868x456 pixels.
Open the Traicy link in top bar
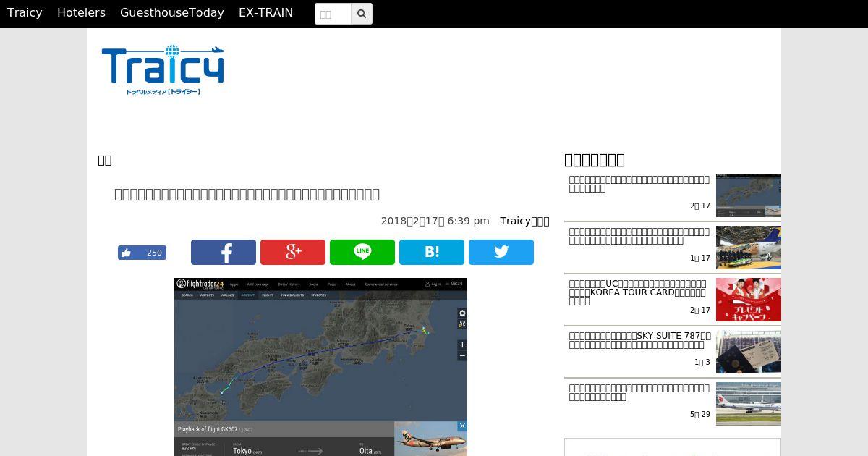click(25, 13)
